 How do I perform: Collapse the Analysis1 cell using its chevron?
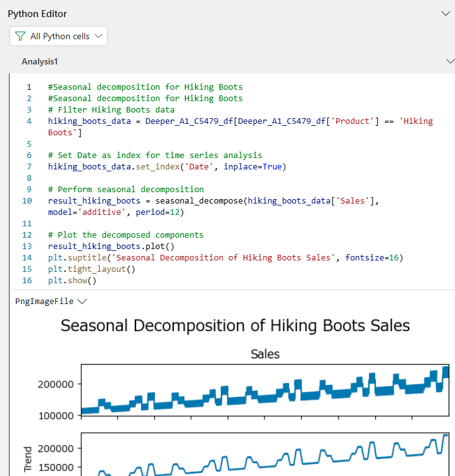[450, 61]
